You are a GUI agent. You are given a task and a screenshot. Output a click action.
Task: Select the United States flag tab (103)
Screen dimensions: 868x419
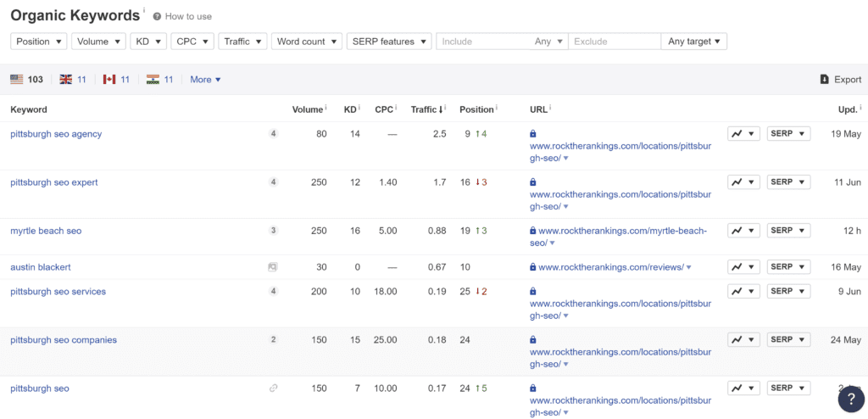(26, 79)
